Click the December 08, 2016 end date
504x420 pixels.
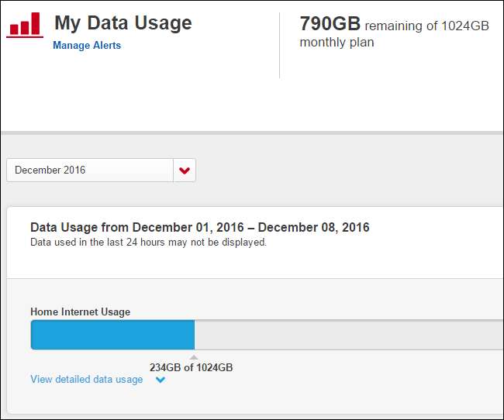click(x=314, y=228)
